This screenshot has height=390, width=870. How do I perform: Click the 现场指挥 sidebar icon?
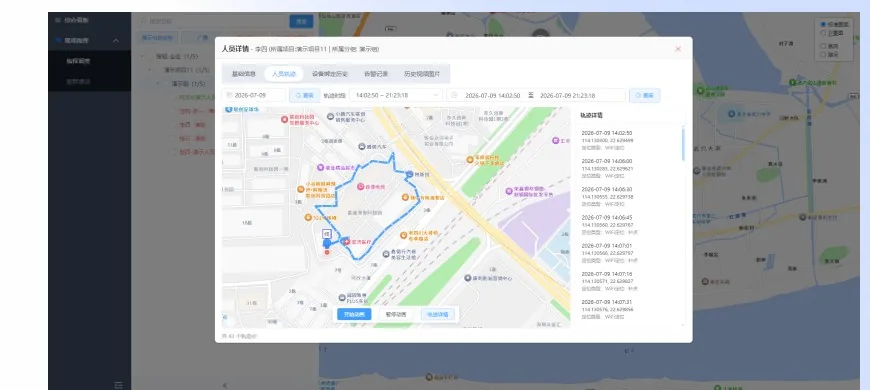point(57,40)
